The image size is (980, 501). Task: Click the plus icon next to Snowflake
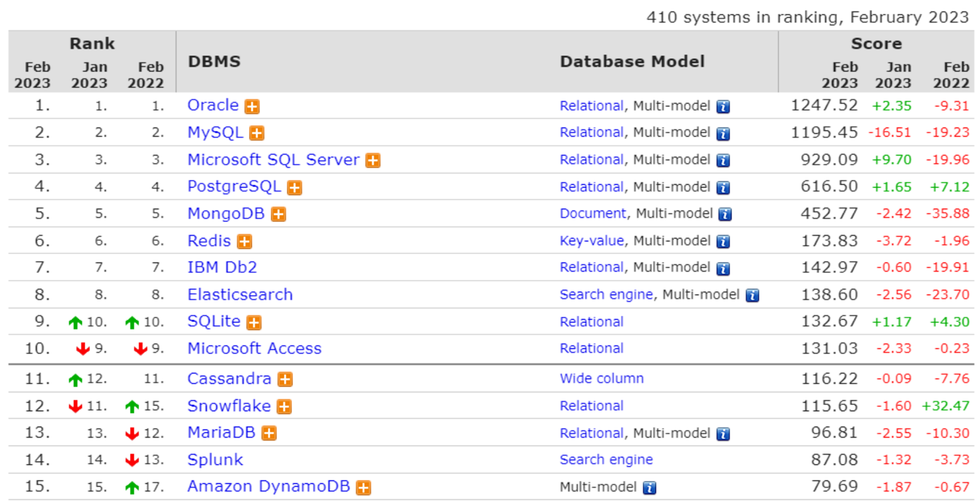coord(284,407)
